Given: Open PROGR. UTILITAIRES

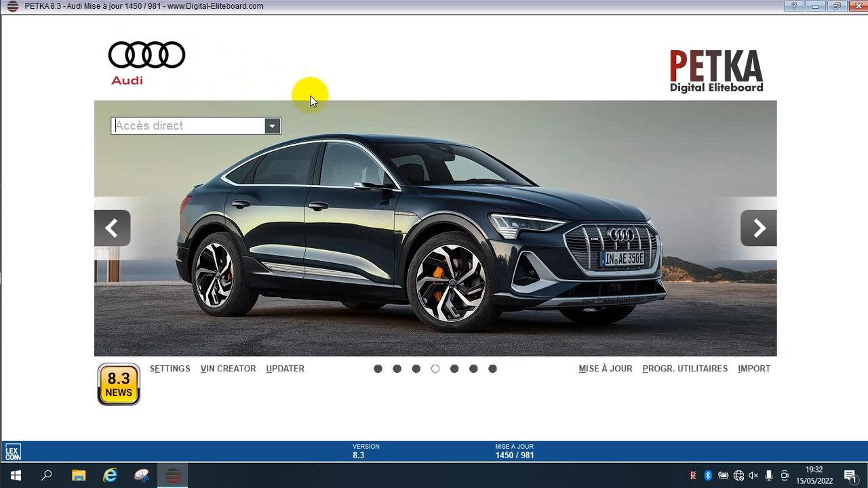Looking at the screenshot, I should click(685, 369).
